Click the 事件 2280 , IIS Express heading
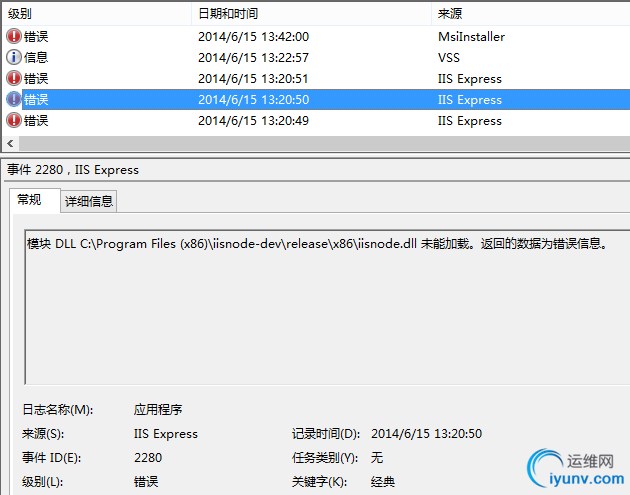Screen dimensions: 630x495 click(73, 170)
